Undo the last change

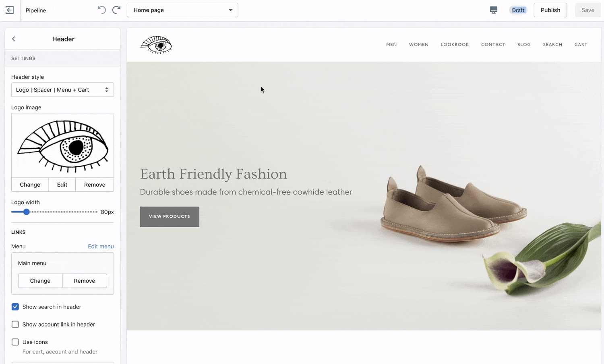(101, 10)
